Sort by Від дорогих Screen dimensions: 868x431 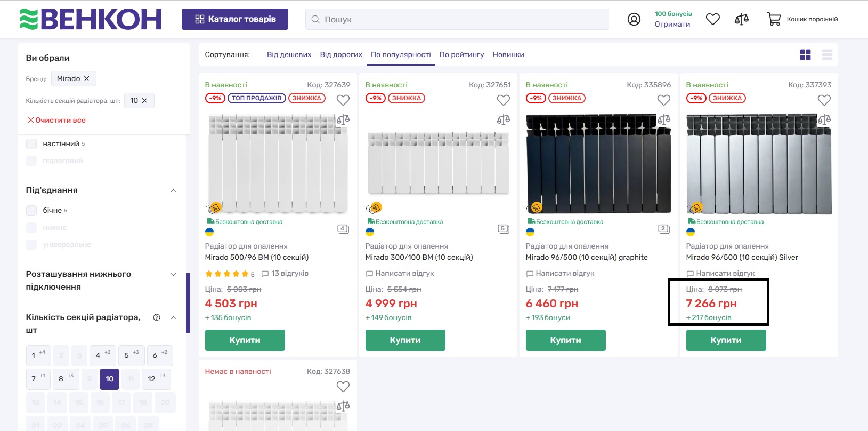click(341, 54)
